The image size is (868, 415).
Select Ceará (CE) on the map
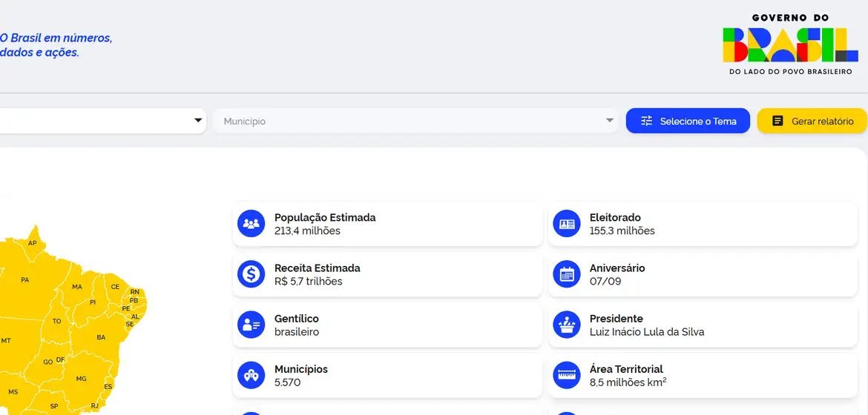[x=115, y=287]
